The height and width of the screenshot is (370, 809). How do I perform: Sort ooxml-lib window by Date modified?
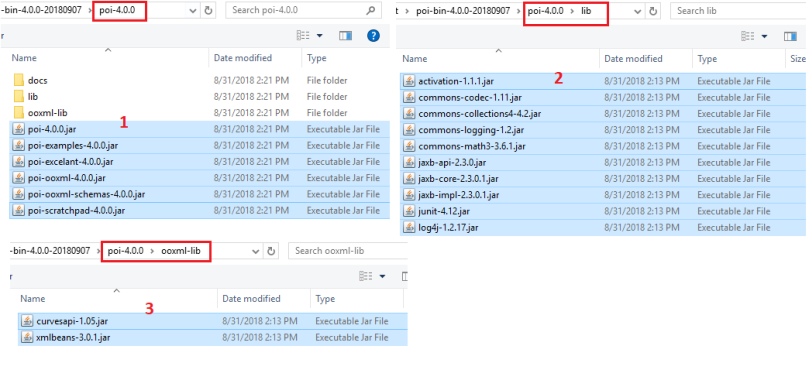(251, 299)
